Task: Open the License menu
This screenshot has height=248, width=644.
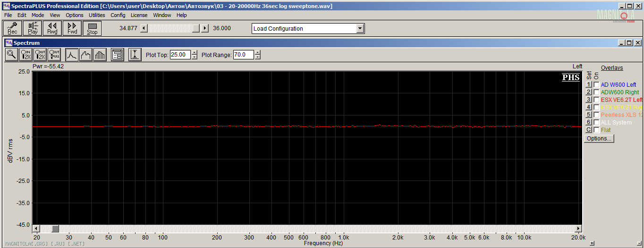Action: [x=139, y=15]
